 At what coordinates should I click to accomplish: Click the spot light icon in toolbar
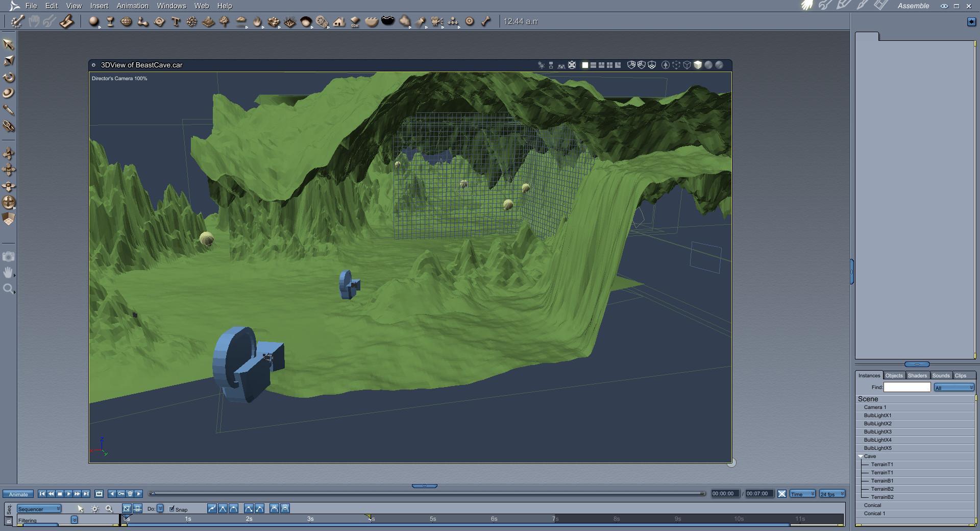point(420,21)
